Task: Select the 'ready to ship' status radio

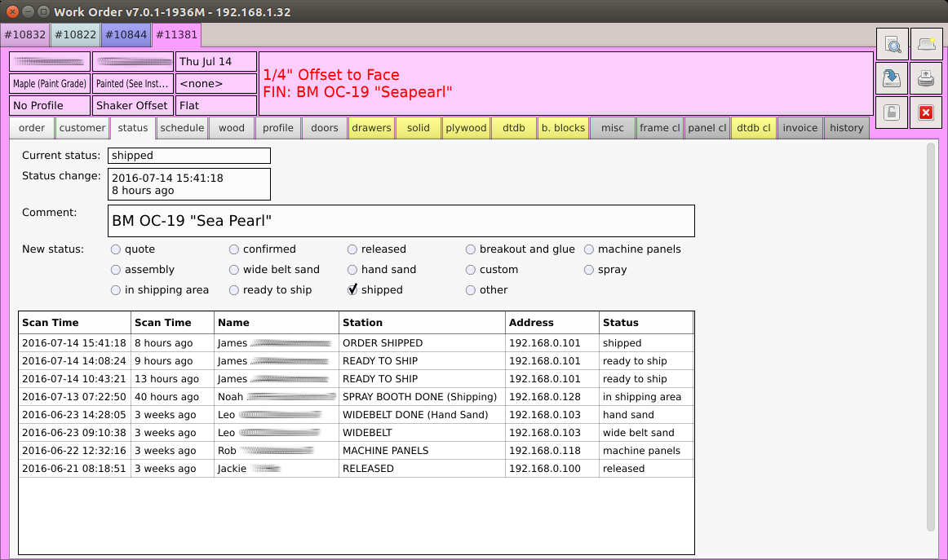Action: point(234,290)
